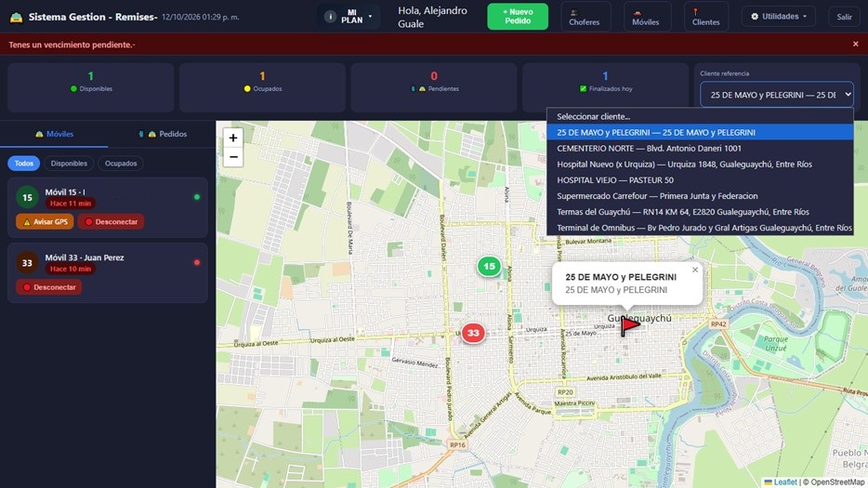Click the red status dot on Móvil 33
This screenshot has height=488, width=868.
[196, 262]
